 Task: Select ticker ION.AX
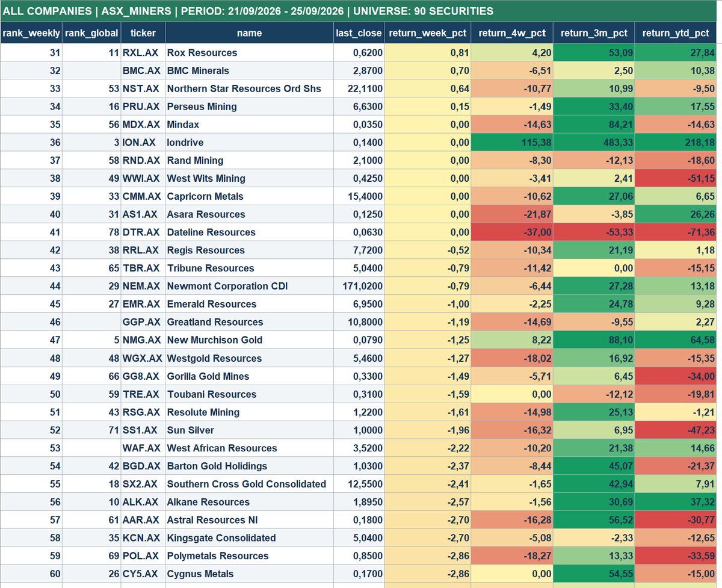(x=143, y=143)
